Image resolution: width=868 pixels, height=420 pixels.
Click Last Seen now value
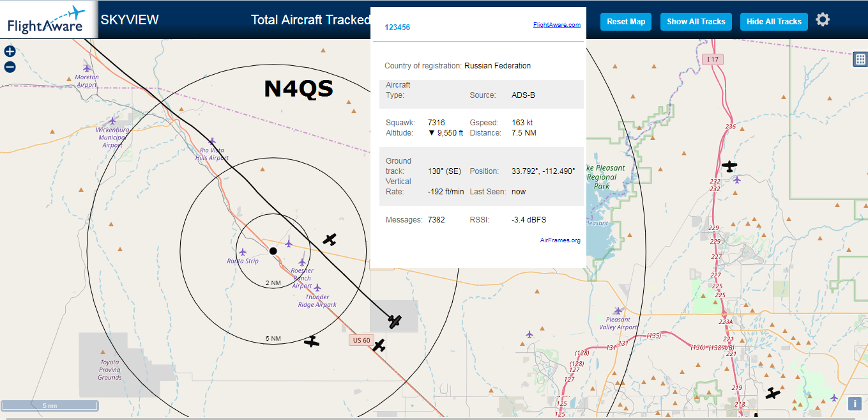coord(519,192)
